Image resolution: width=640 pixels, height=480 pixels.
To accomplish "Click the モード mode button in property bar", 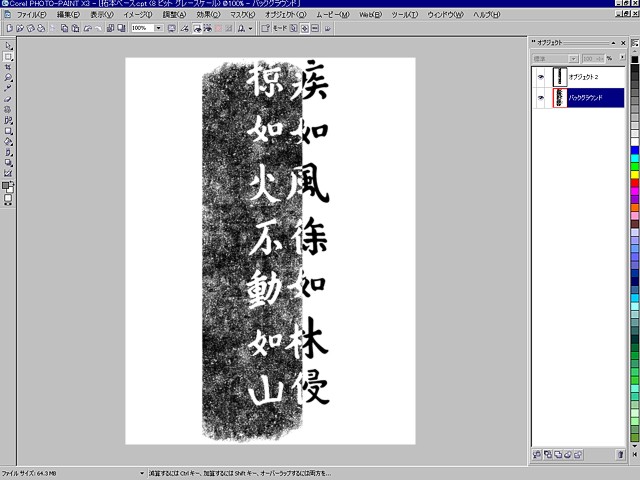I will point(280,28).
